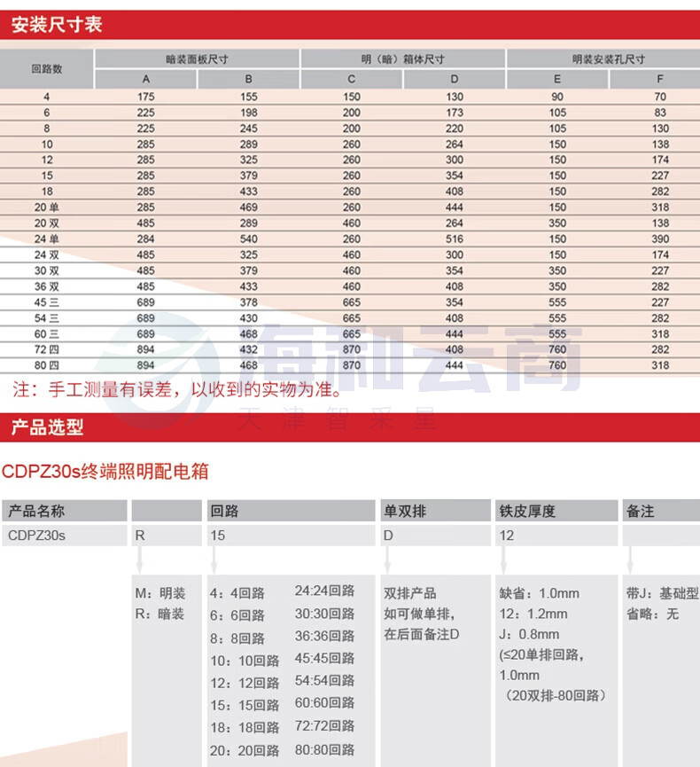700x767 pixels.
Task: Click the 45:45回路 option
Action: pyautogui.click(x=324, y=659)
